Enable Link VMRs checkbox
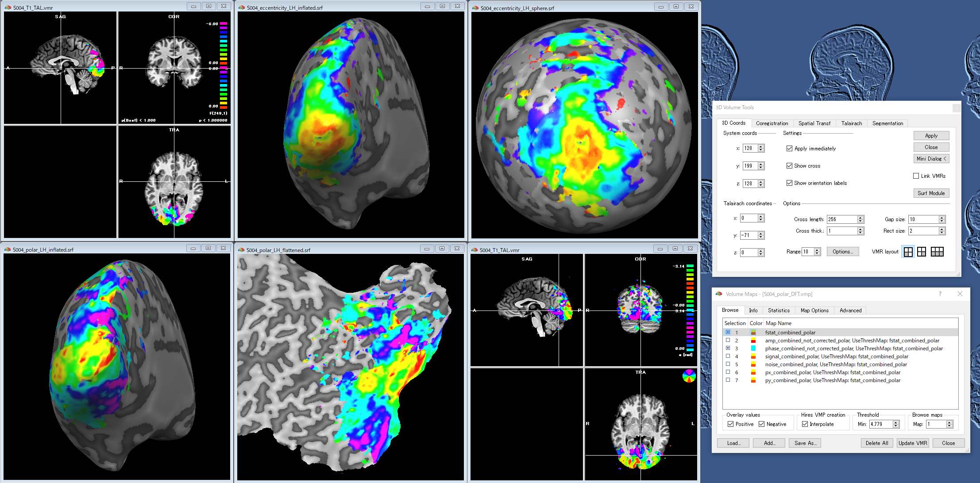980x483 pixels. pos(916,176)
